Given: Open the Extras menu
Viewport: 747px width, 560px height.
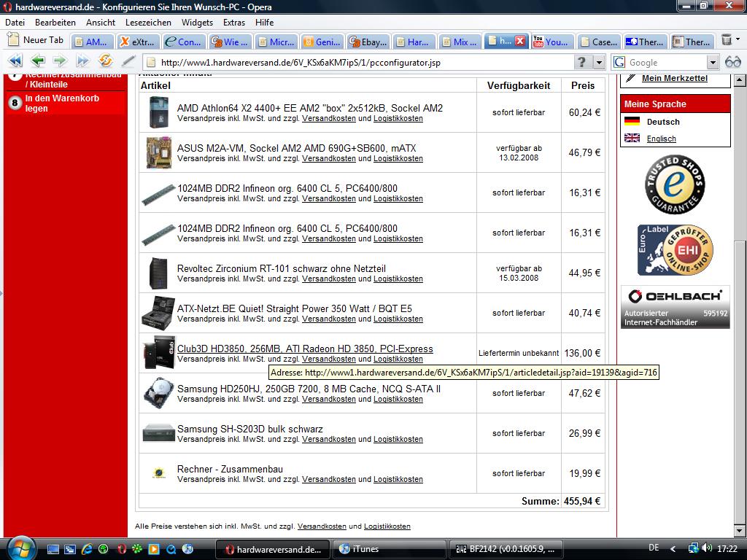Looking at the screenshot, I should coord(234,23).
